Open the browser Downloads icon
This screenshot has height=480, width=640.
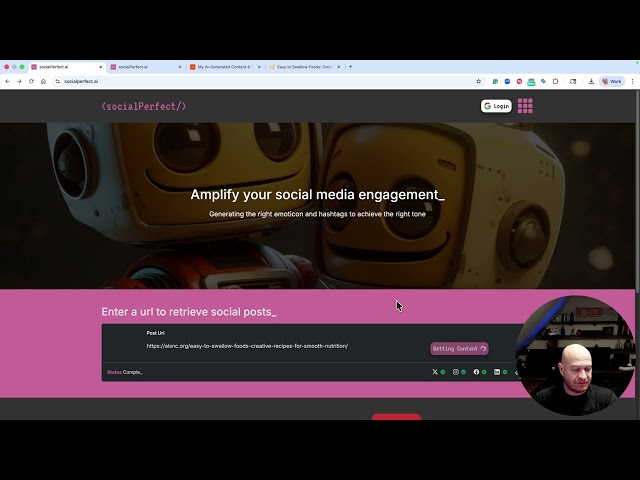pyautogui.click(x=591, y=81)
